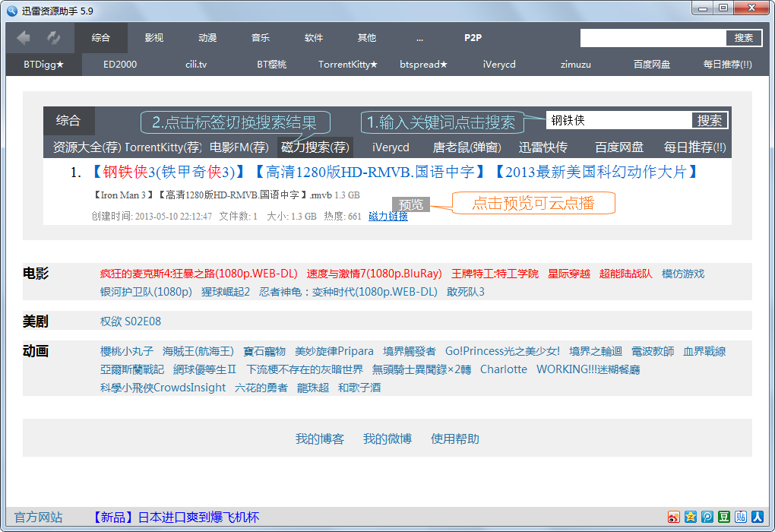Select the BT樱桃 source tab
Screen dimensions: 775x532
(x=272, y=65)
